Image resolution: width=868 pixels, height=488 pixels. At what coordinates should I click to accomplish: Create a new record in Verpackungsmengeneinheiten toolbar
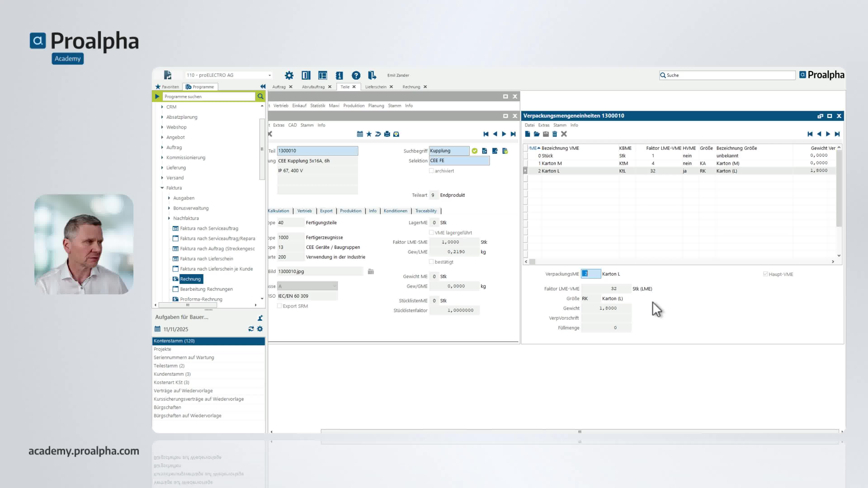pos(527,134)
